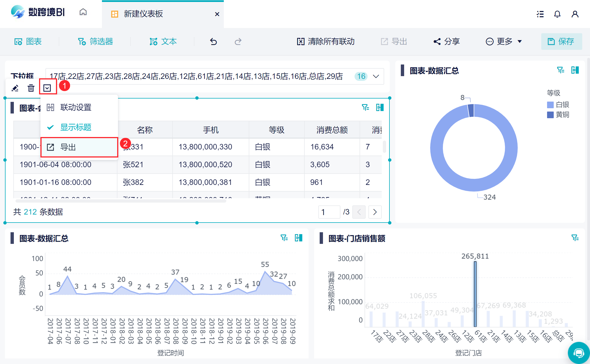Select the edit pencil icon above the table
The image size is (590, 364).
click(x=15, y=88)
